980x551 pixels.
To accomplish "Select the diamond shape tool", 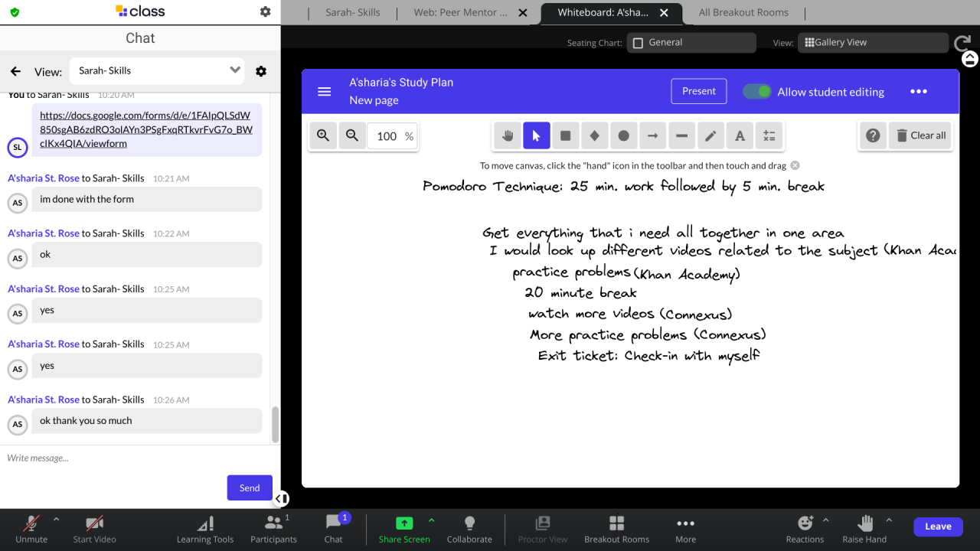I will (x=594, y=135).
